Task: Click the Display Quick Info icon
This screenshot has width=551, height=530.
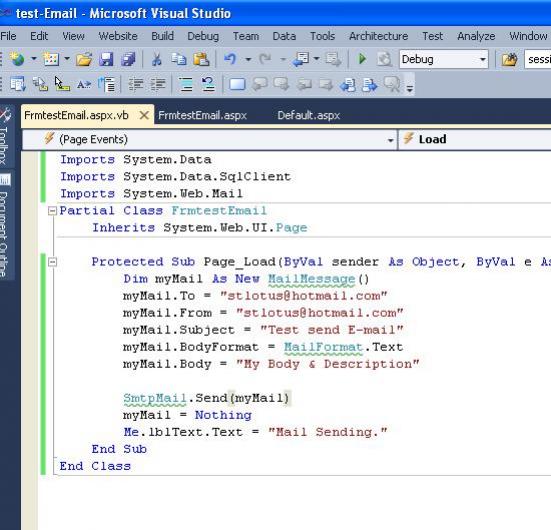Action: (62, 84)
